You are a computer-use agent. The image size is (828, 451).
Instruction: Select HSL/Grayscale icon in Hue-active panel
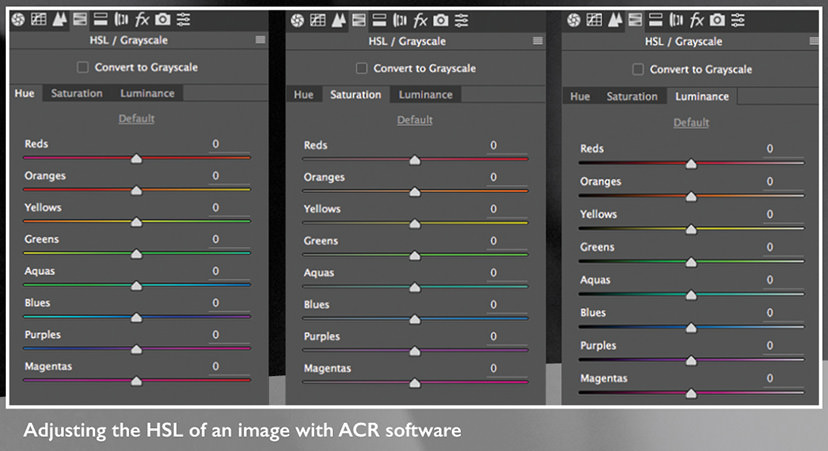pyautogui.click(x=80, y=20)
